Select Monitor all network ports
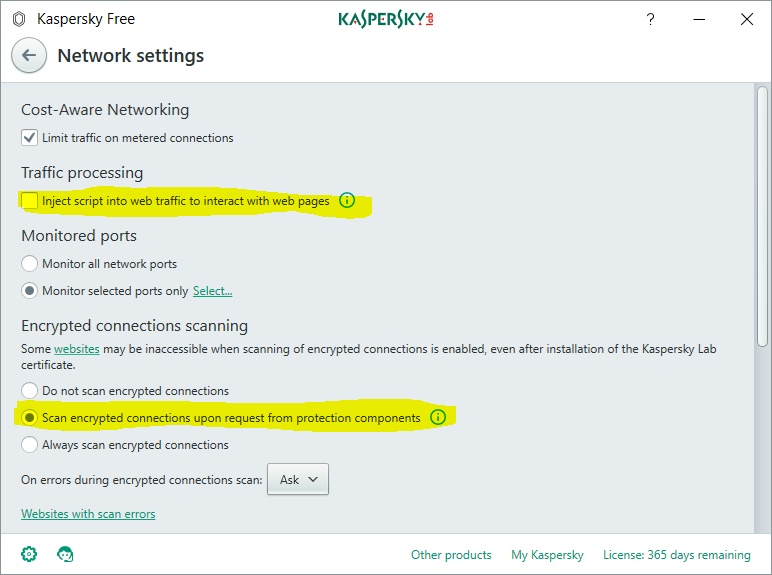This screenshot has height=575, width=772. [30, 264]
